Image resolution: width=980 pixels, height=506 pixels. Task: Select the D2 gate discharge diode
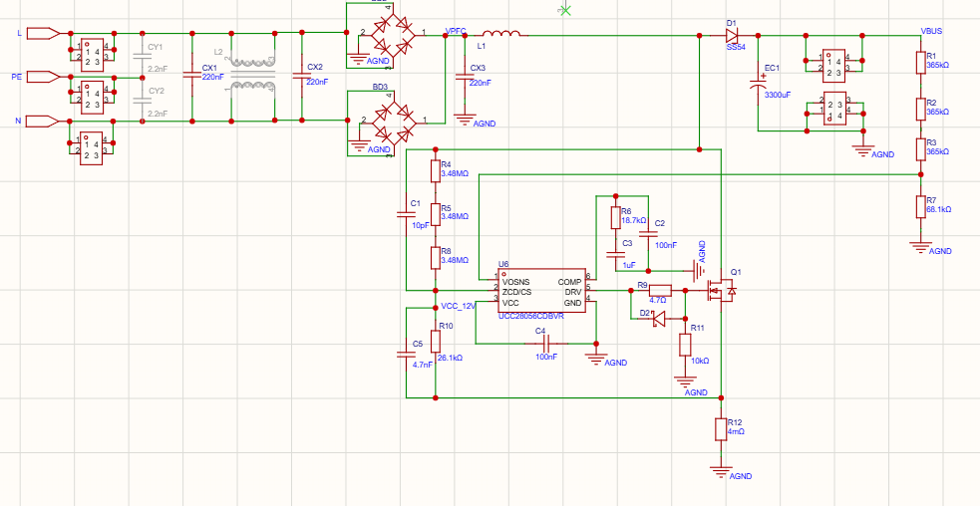click(x=658, y=319)
